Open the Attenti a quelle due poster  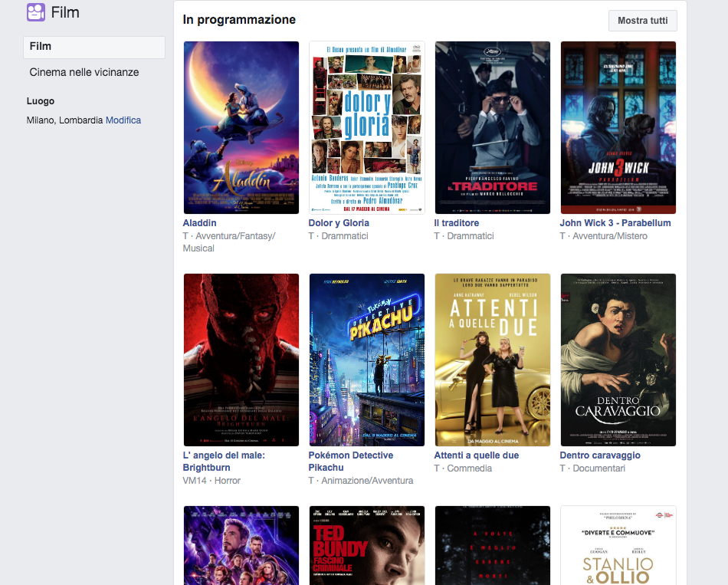pyautogui.click(x=493, y=360)
